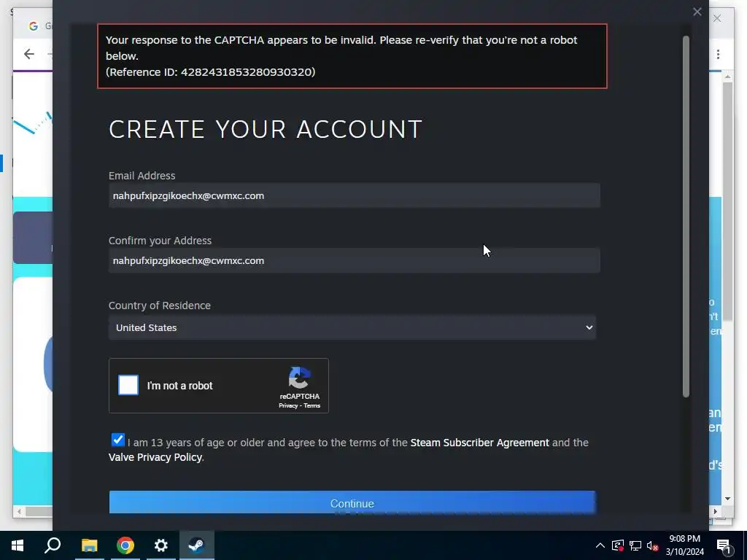The image size is (747, 560).
Task: Close the Steam account creation dialog
Action: click(697, 12)
